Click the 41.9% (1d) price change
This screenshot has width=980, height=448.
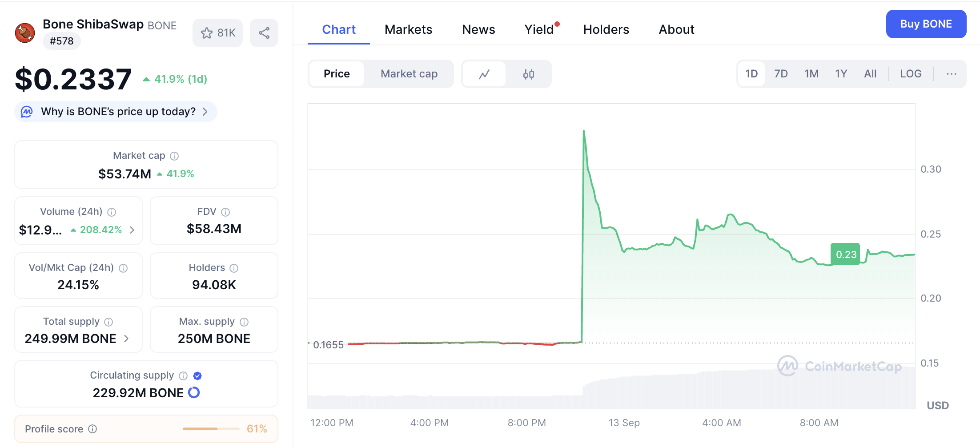[x=175, y=79]
